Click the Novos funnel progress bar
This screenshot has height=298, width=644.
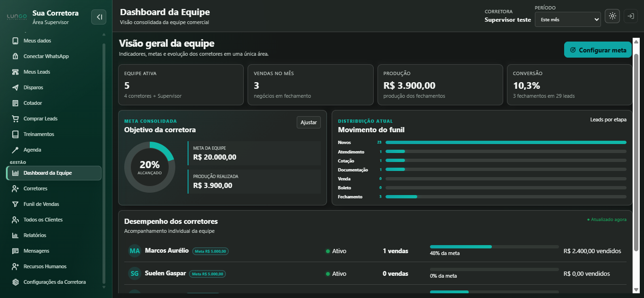(506, 142)
